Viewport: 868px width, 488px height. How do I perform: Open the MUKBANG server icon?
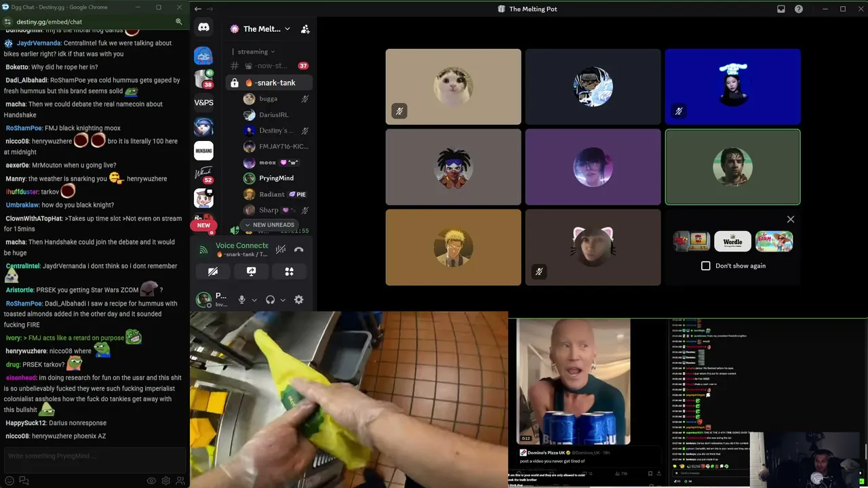pyautogui.click(x=203, y=150)
